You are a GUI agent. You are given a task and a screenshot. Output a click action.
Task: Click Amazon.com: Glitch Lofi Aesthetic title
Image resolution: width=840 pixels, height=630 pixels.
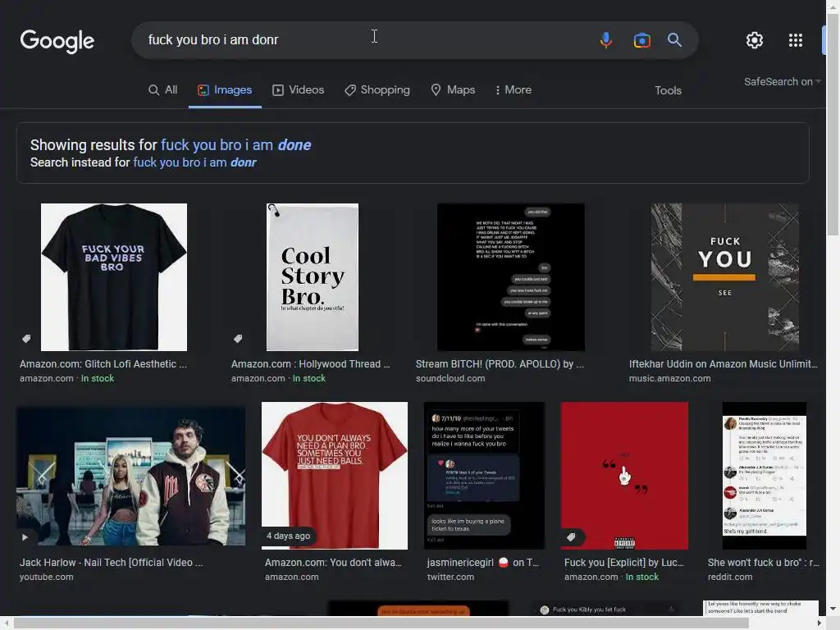click(103, 363)
